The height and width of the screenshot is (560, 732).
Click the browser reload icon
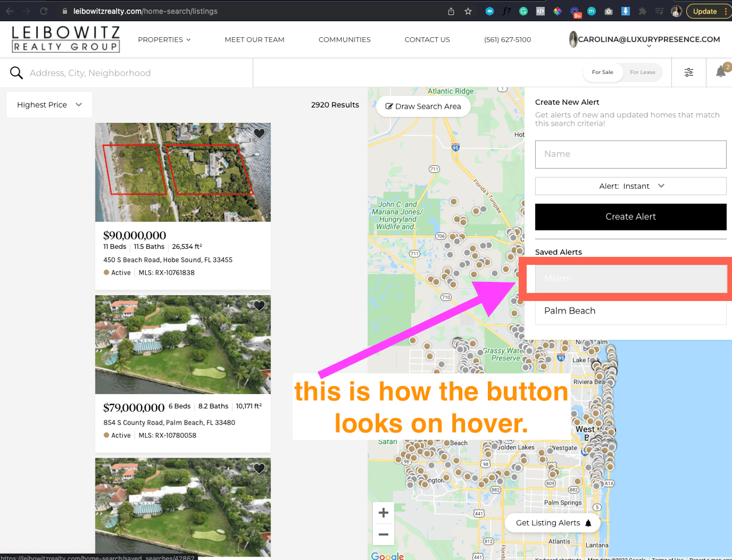(43, 11)
